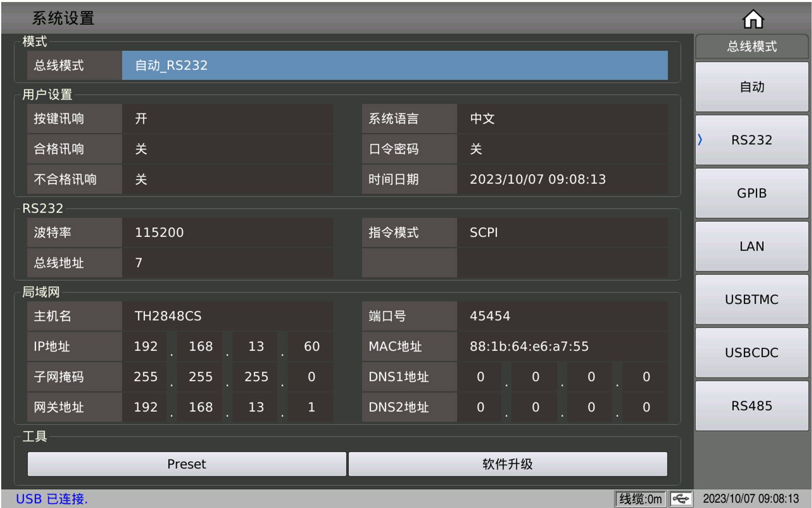
Task: Open the 波特率 baud rate selector
Action: pyautogui.click(x=227, y=232)
